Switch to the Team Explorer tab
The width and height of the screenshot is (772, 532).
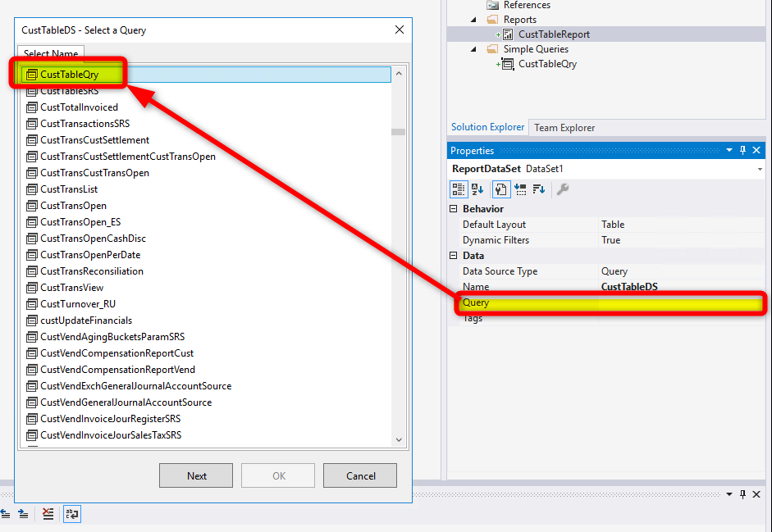[x=564, y=127]
